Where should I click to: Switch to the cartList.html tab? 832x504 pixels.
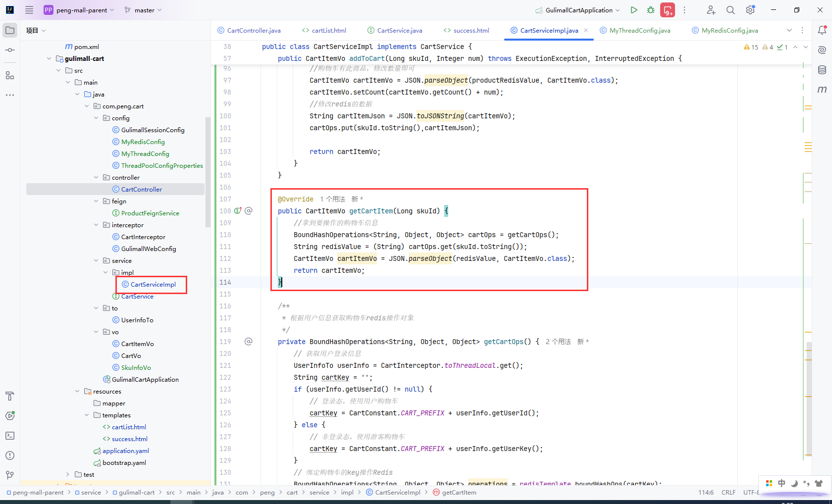coord(324,30)
